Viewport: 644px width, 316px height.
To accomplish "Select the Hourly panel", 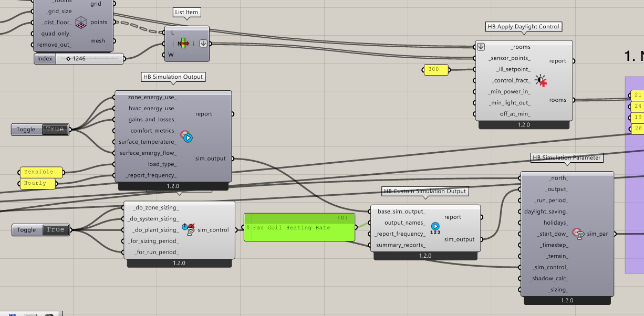I will pyautogui.click(x=37, y=183).
